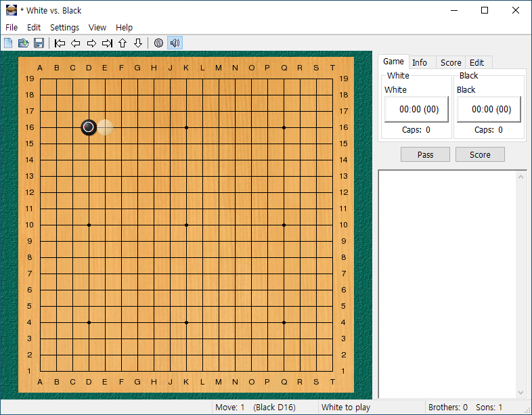Minimize the White vs. Black window
The image size is (532, 415).
point(454,10)
